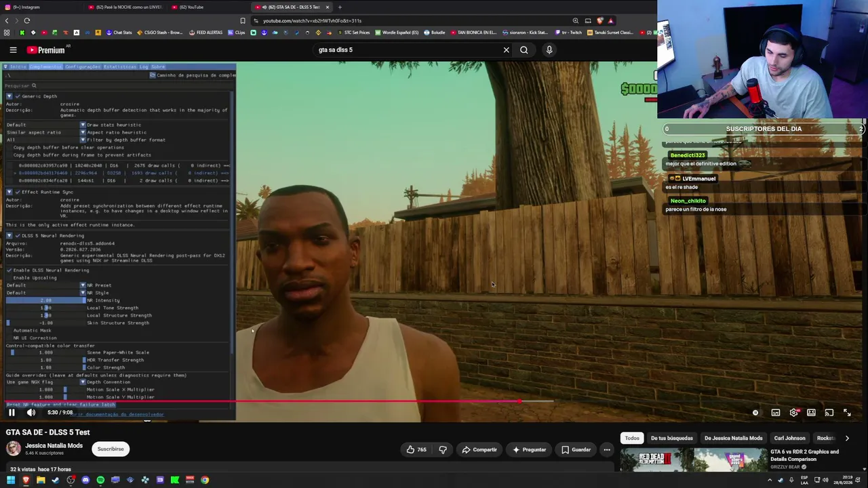Adjust the Scene Paper-White Scale slider
This screenshot has width=868, height=488.
[x=45, y=352]
